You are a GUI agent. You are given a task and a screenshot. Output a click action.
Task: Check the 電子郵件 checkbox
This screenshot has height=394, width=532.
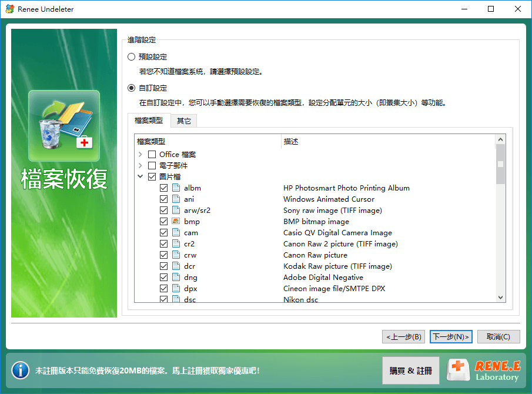tap(152, 166)
